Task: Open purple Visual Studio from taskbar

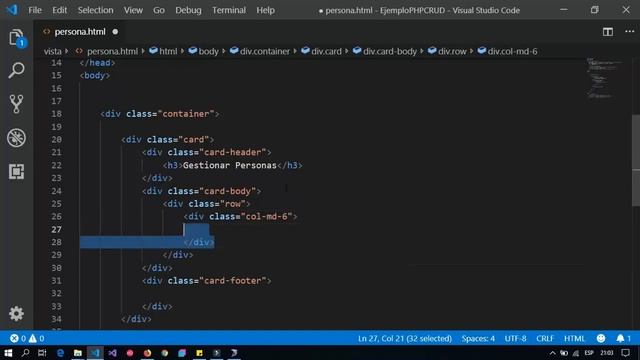Action: [x=112, y=353]
